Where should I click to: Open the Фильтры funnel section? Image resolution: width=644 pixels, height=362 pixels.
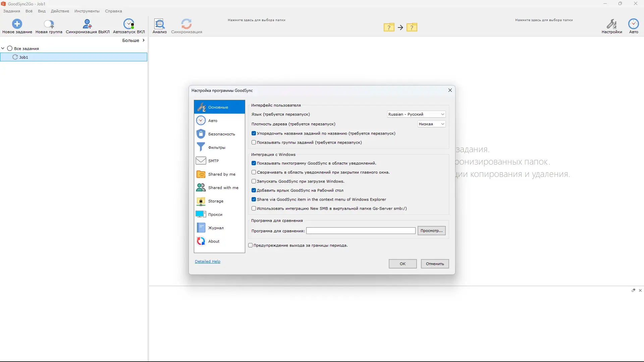(201, 147)
